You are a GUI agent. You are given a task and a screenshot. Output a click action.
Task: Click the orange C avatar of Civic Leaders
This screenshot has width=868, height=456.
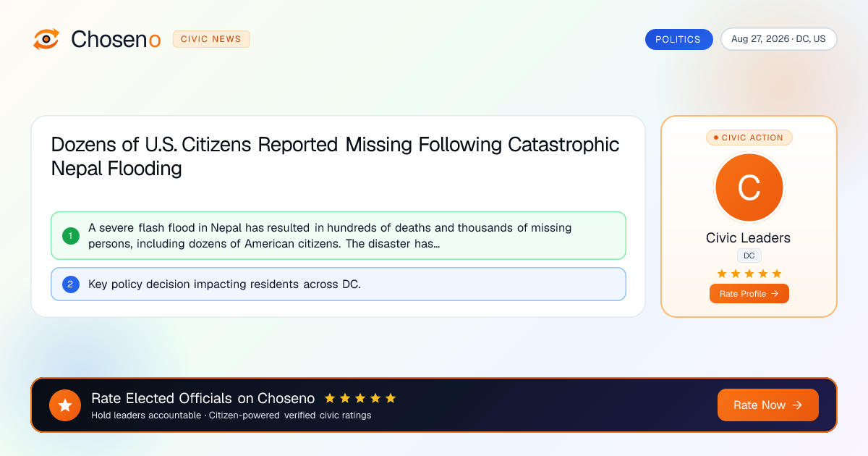[749, 188]
